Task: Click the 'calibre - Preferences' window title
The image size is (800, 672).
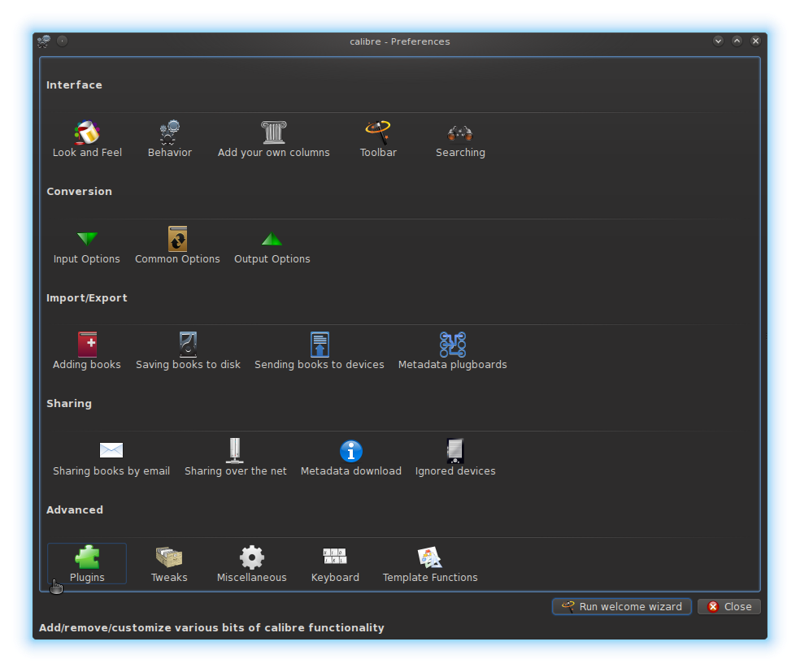Action: point(399,41)
